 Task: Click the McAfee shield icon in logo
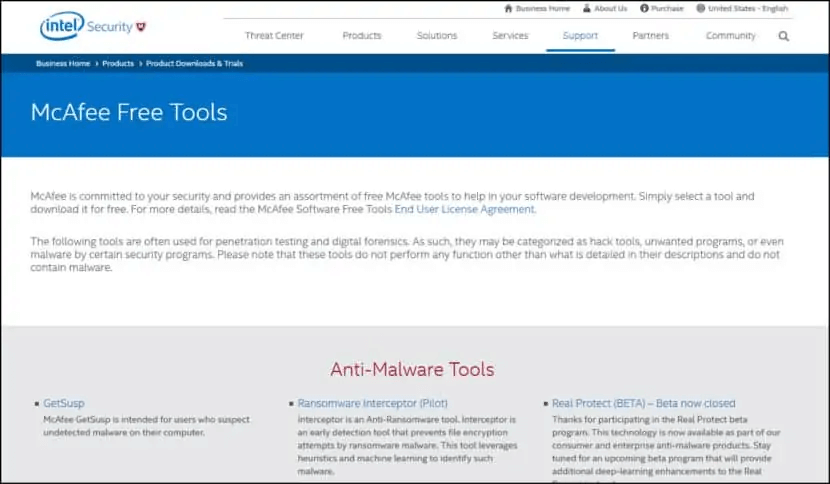click(141, 26)
